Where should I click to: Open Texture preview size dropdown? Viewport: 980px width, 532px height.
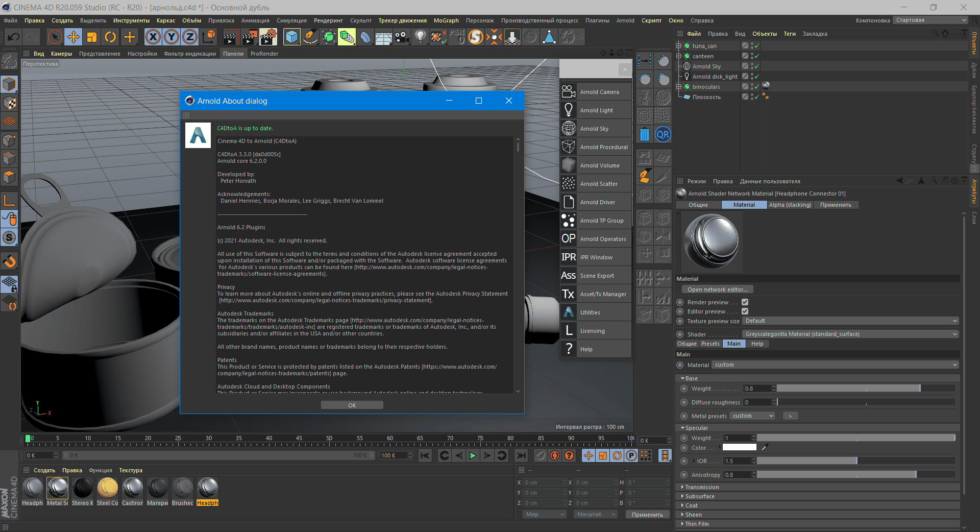click(x=850, y=321)
